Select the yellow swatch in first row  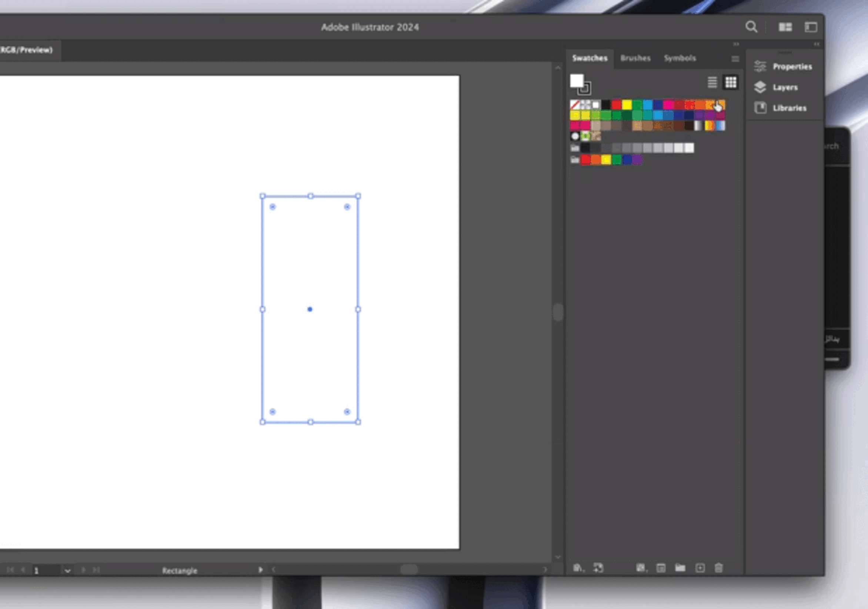[x=627, y=104]
